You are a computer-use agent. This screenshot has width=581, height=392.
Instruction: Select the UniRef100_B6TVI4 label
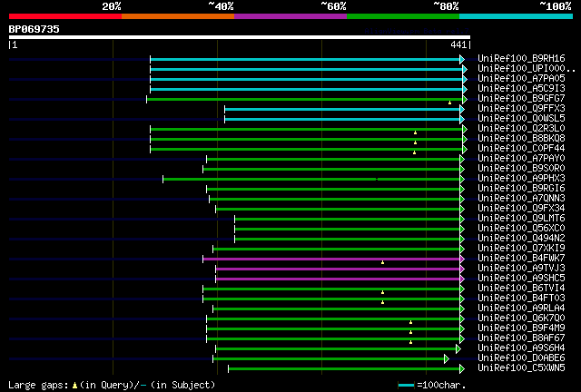[521, 289]
